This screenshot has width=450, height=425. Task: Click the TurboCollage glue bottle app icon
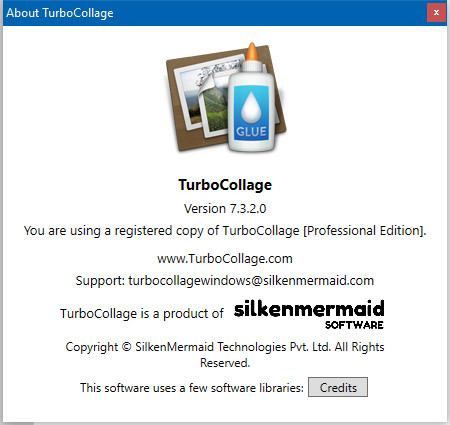226,97
